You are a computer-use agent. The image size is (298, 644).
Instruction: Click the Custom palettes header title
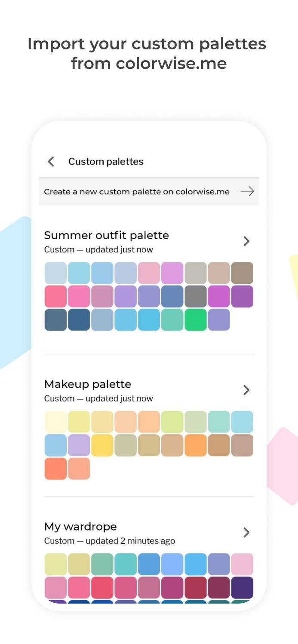pos(106,161)
